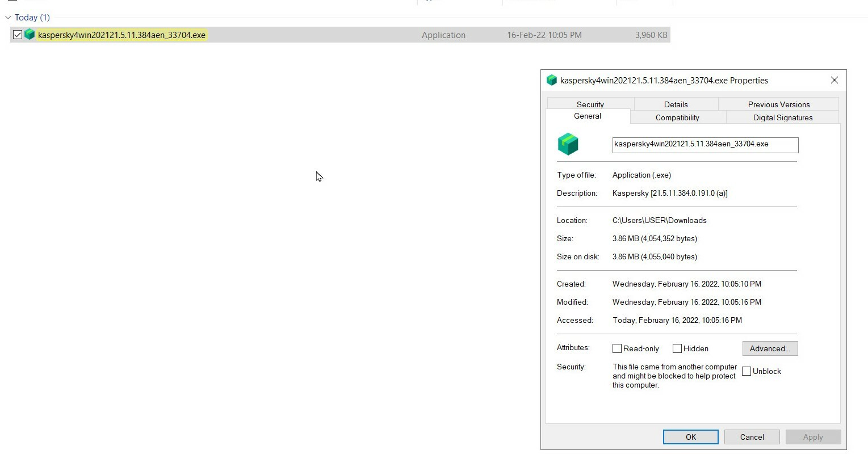
Task: Click the 'Description:' label
Action: (577, 194)
